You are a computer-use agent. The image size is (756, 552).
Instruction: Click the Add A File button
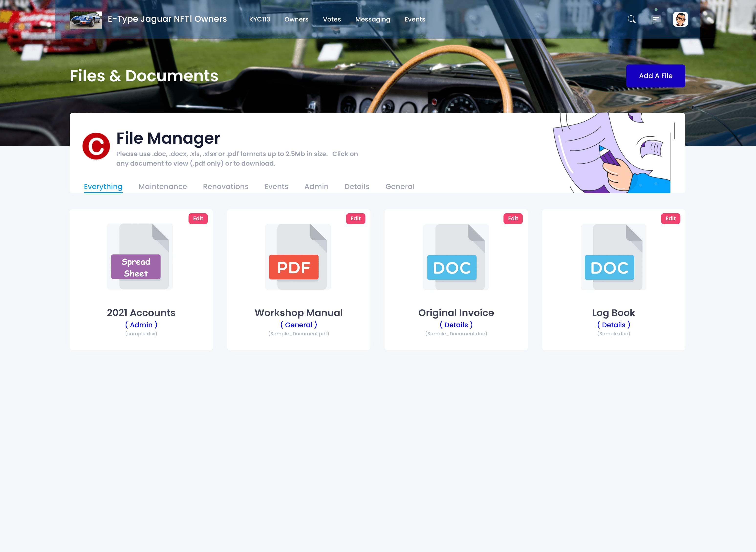(x=655, y=76)
